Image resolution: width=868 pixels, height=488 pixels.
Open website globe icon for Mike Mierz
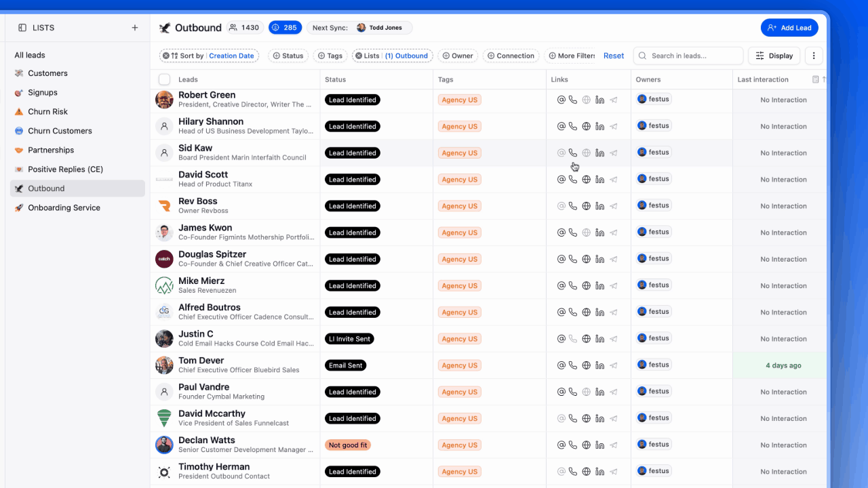click(587, 286)
